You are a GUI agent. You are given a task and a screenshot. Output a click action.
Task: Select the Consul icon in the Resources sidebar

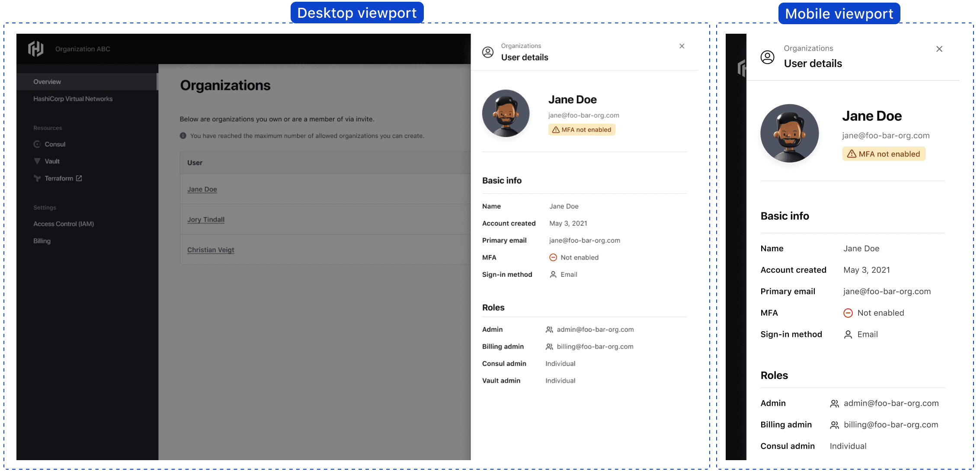tap(38, 144)
